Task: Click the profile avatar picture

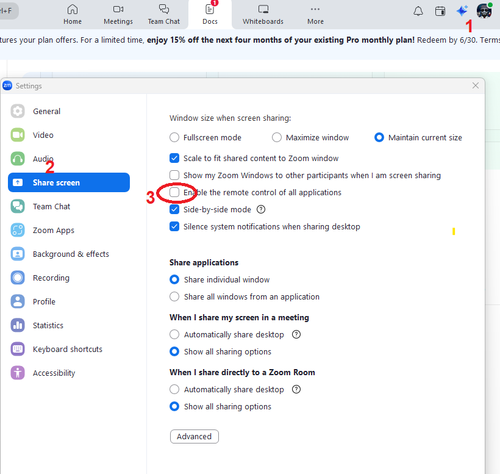Action: point(484,11)
